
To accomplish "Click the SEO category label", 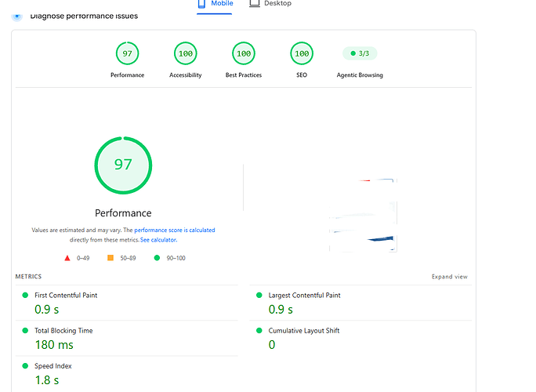I will 302,75.
